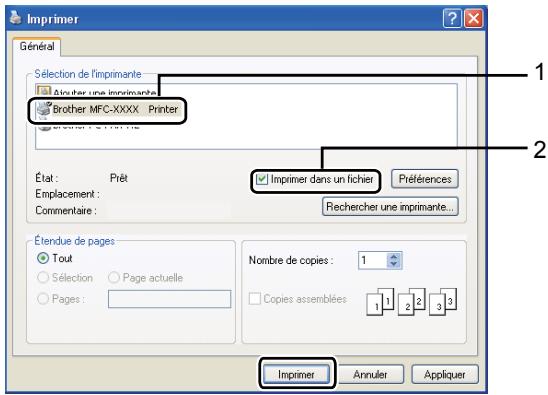548x395 pixels.
Task: Click the help question mark button
Action: point(452,18)
